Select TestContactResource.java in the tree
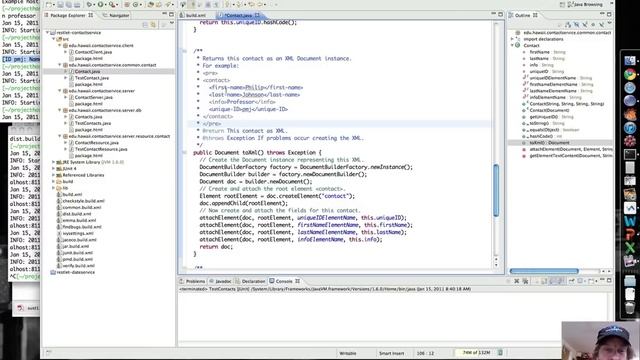640x360 pixels. pyautogui.click(x=101, y=149)
